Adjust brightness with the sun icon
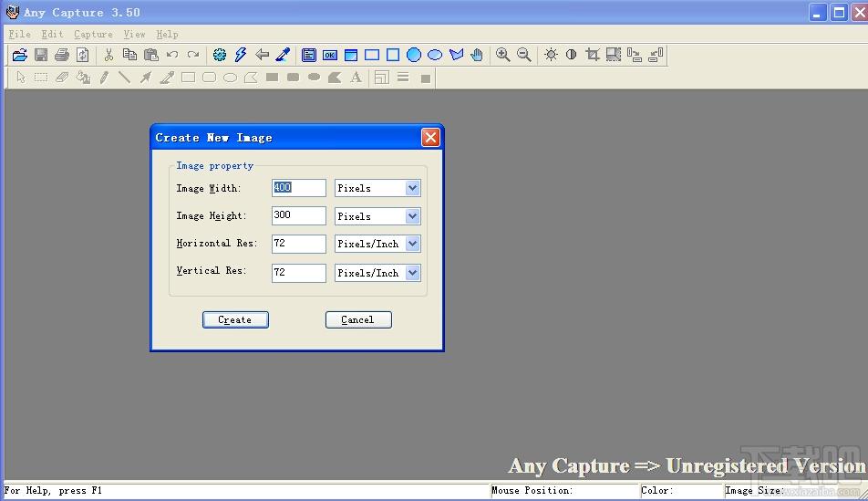This screenshot has height=501, width=868. [x=551, y=55]
